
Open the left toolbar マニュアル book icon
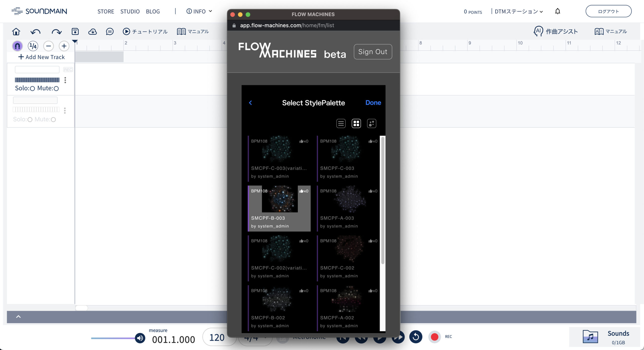pos(181,31)
